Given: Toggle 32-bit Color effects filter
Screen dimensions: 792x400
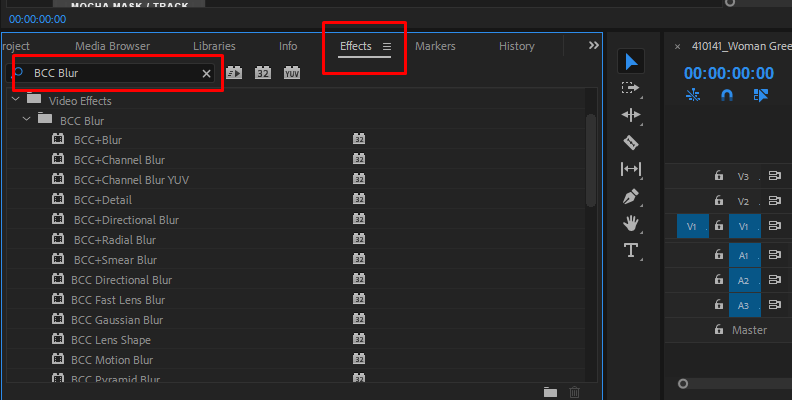Looking at the screenshot, I should pos(263,73).
